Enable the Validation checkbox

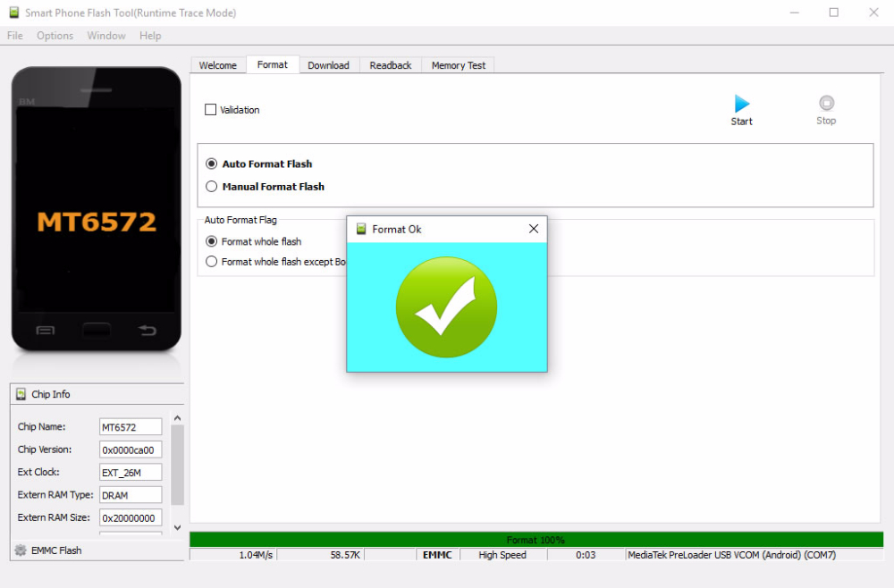tap(210, 109)
